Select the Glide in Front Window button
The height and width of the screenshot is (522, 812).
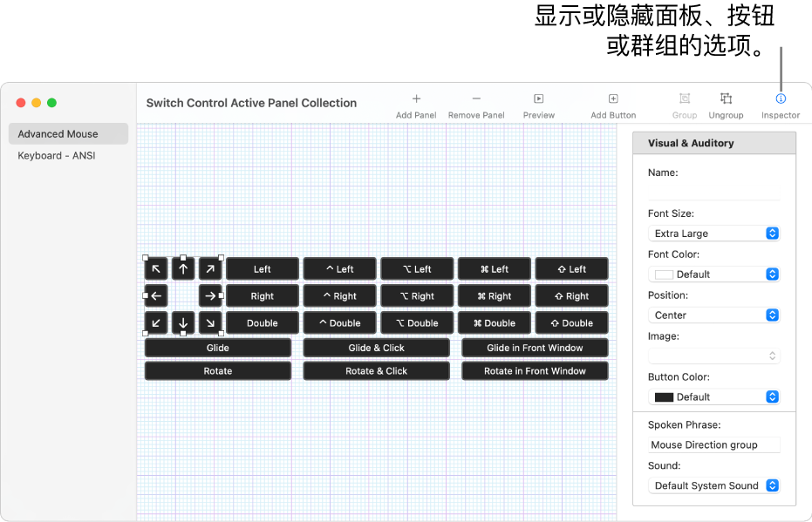coord(535,348)
